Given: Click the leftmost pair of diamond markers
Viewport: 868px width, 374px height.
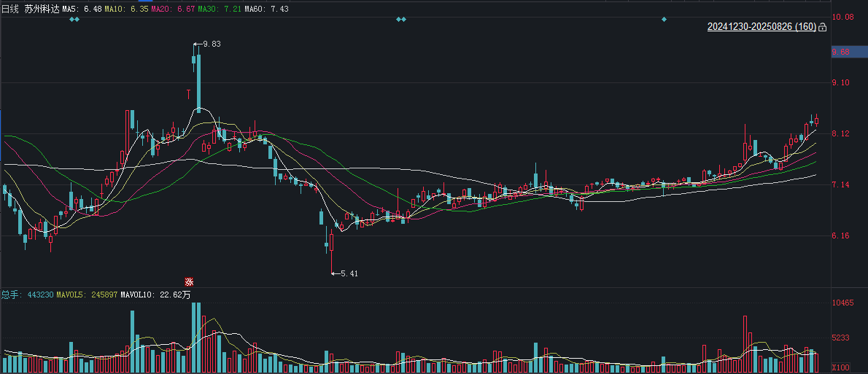Looking at the screenshot, I should click(x=74, y=20).
